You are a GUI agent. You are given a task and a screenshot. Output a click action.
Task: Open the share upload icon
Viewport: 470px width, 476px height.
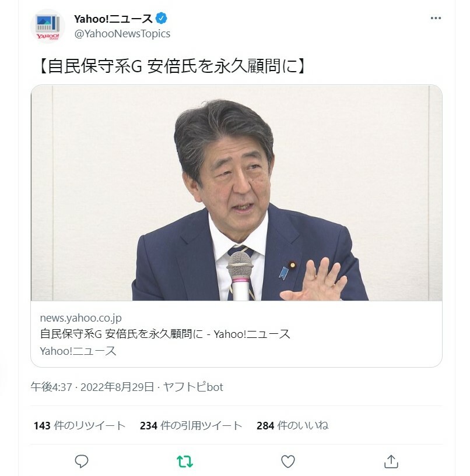391,461
